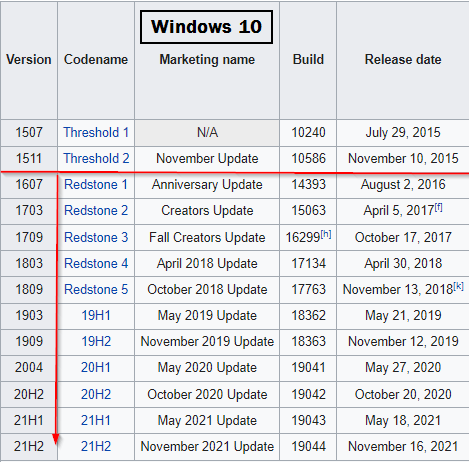Follow the 20H2 codename link
Image resolution: width=469 pixels, height=462 pixels.
click(x=96, y=394)
